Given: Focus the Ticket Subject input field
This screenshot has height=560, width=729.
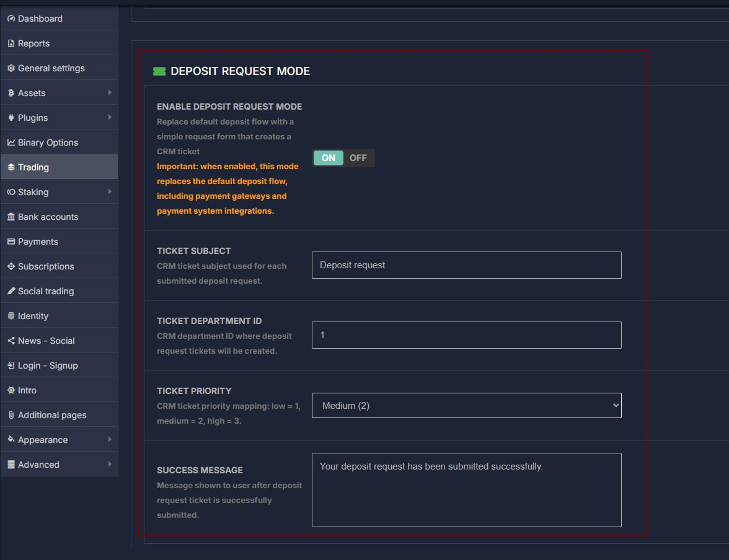Looking at the screenshot, I should click(466, 265).
